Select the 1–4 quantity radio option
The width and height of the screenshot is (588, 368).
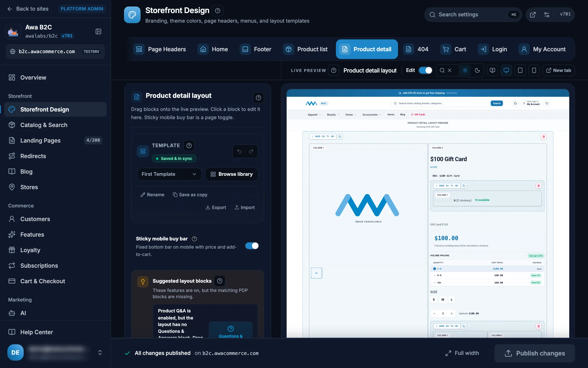[434, 269]
